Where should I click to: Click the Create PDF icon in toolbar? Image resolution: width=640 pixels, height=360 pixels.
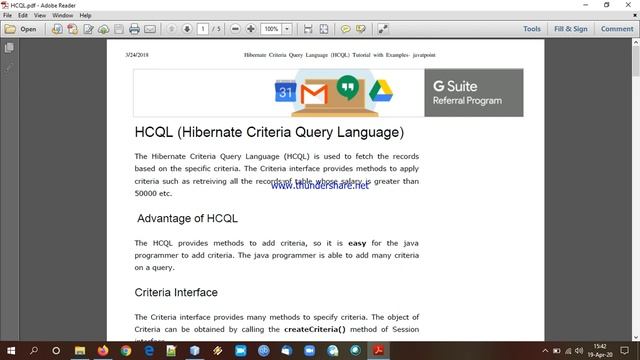click(73, 29)
